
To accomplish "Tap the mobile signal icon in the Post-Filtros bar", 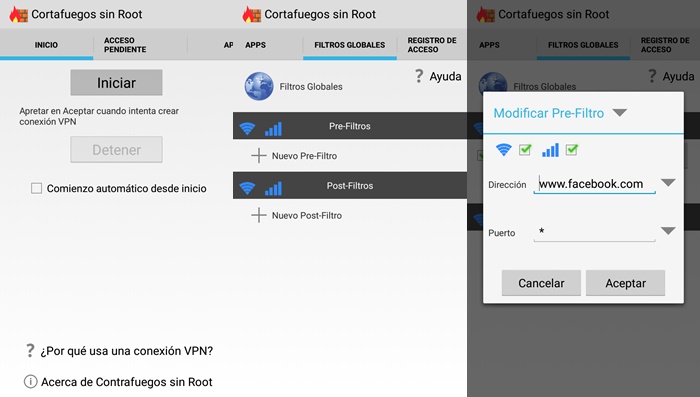I will coord(273,188).
